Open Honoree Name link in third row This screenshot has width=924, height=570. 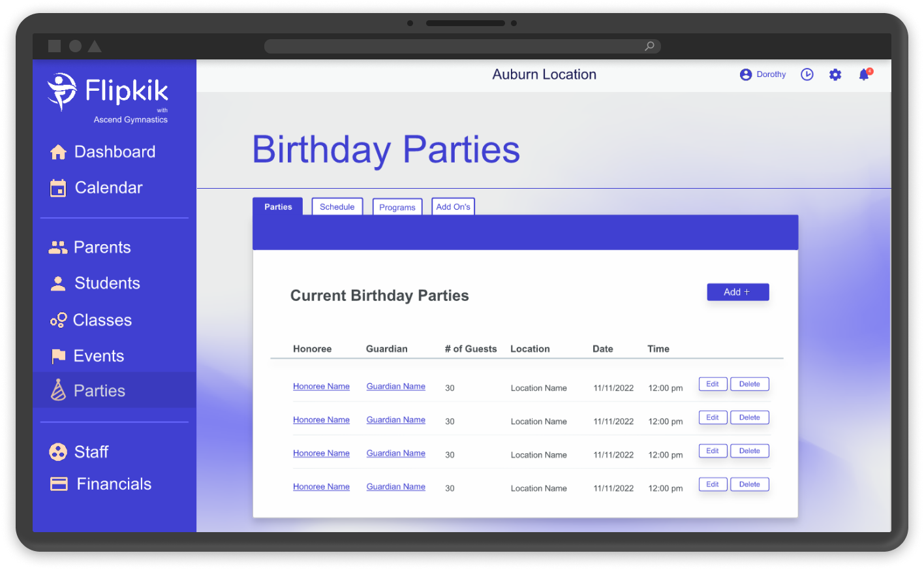[x=321, y=453]
